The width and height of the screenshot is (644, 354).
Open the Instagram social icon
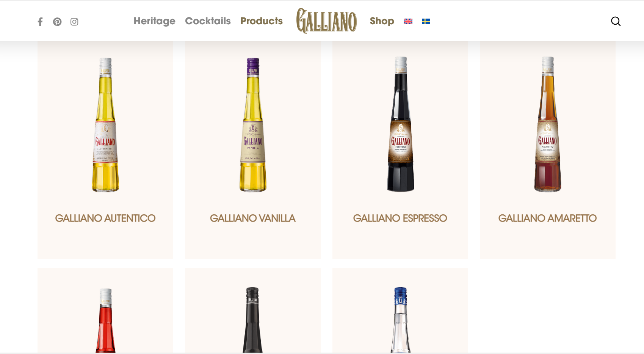(74, 22)
